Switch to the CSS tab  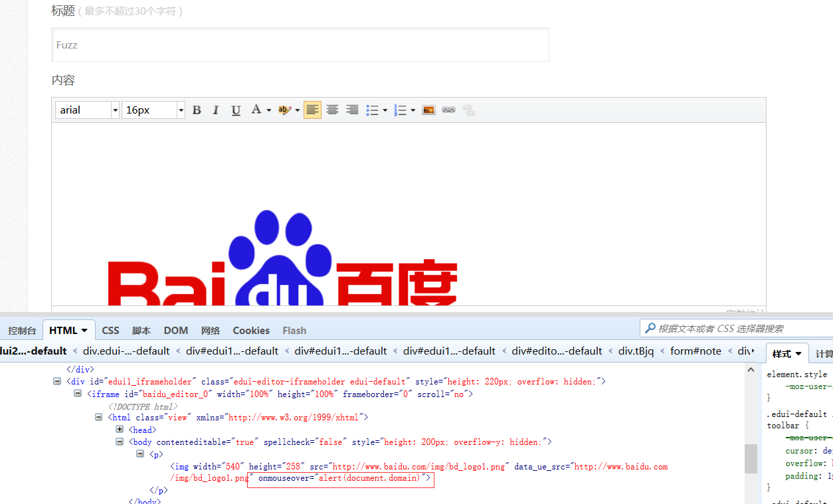pyautogui.click(x=110, y=330)
